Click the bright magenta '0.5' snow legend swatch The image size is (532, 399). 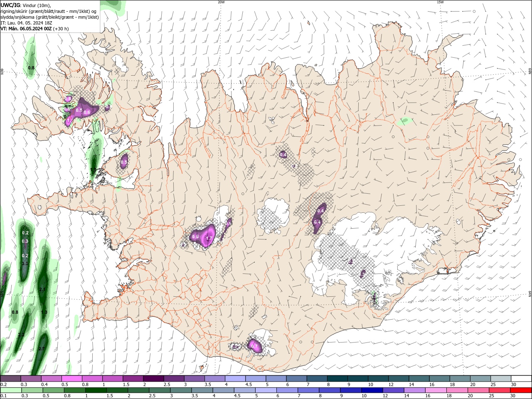71,379
